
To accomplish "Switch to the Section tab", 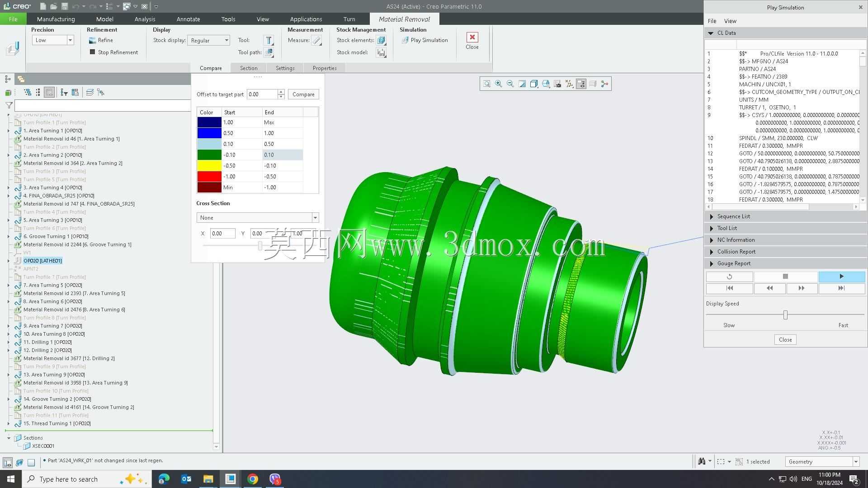I will tap(249, 68).
